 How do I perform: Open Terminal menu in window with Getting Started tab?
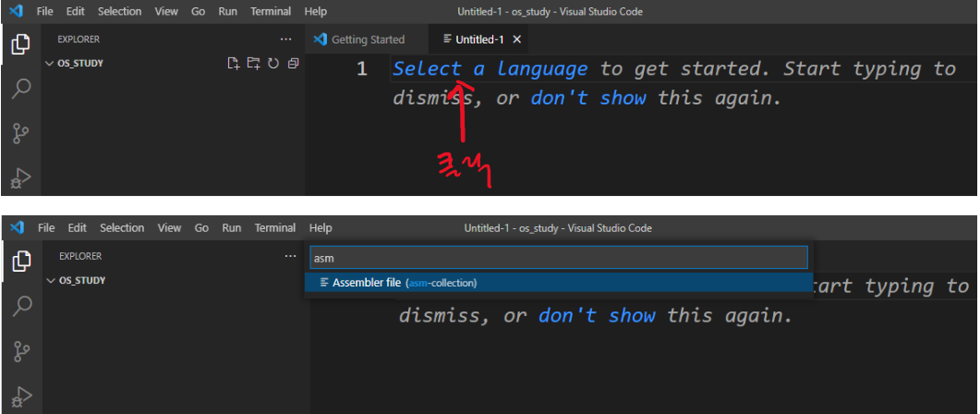coord(271,11)
